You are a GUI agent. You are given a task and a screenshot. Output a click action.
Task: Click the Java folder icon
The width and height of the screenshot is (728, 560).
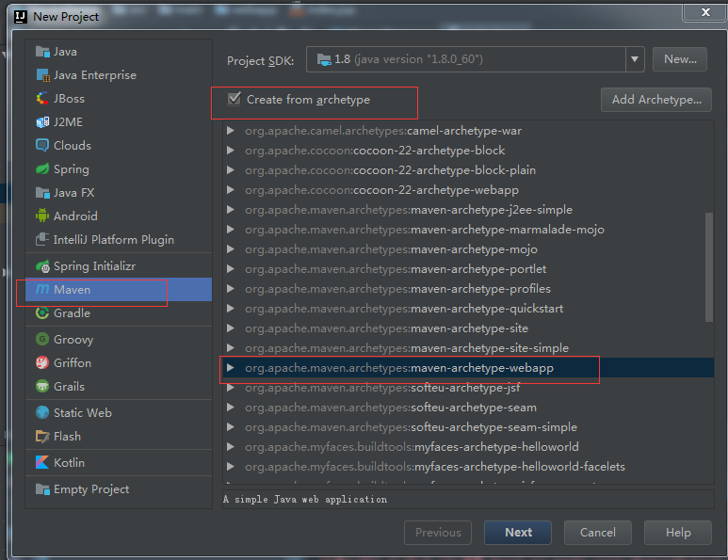(x=42, y=52)
